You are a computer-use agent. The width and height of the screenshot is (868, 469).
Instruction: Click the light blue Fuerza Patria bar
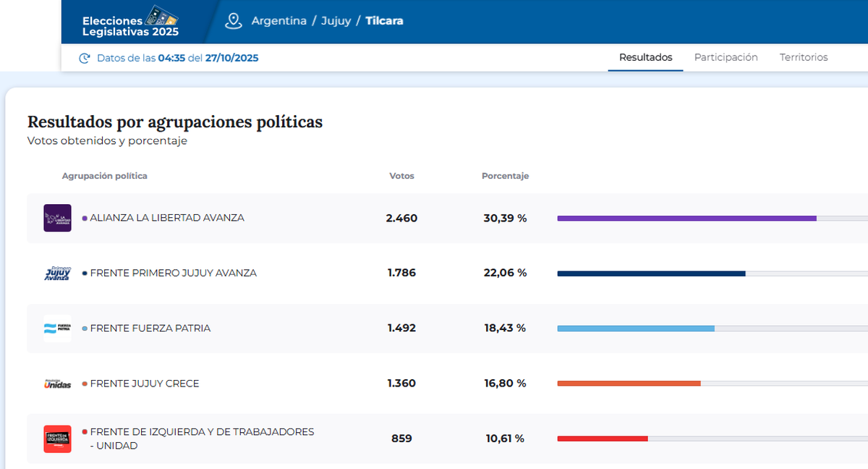point(635,329)
